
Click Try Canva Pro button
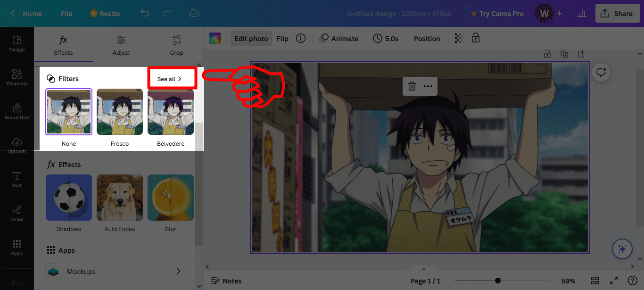497,14
